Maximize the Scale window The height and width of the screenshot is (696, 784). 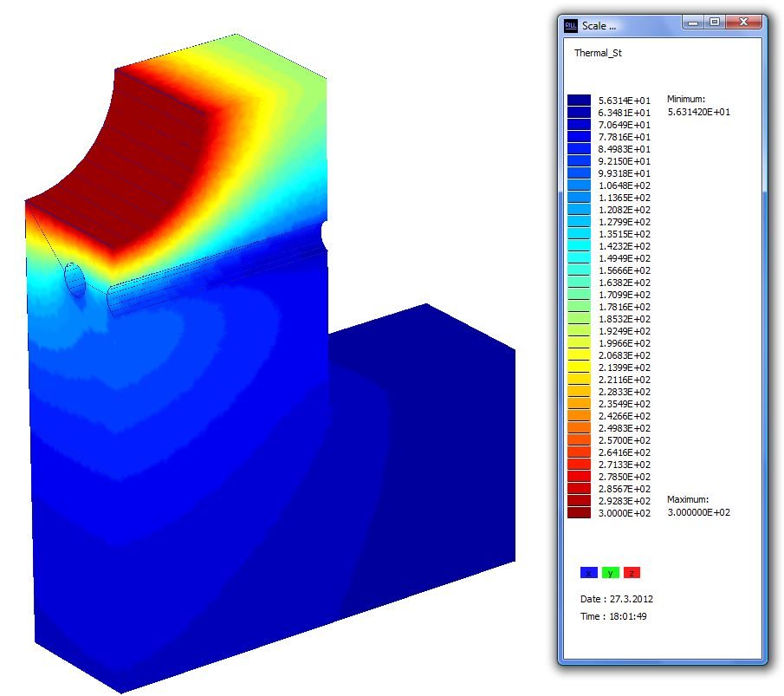[714, 23]
